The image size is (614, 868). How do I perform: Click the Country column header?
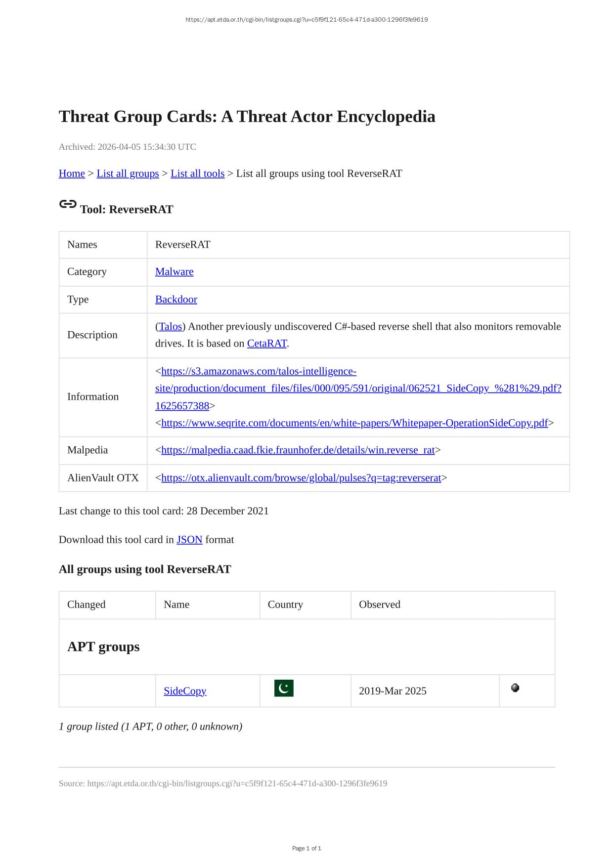point(285,605)
